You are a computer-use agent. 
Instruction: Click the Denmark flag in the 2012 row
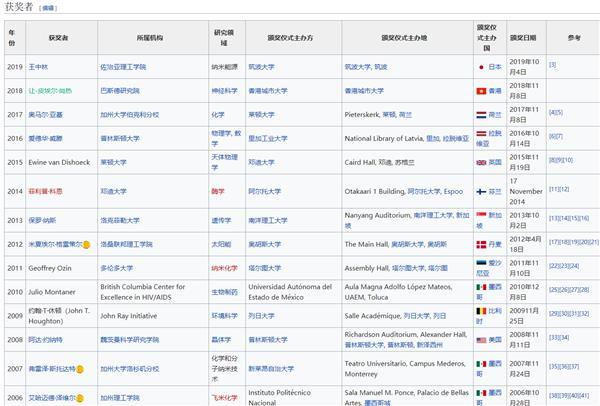[481, 245]
